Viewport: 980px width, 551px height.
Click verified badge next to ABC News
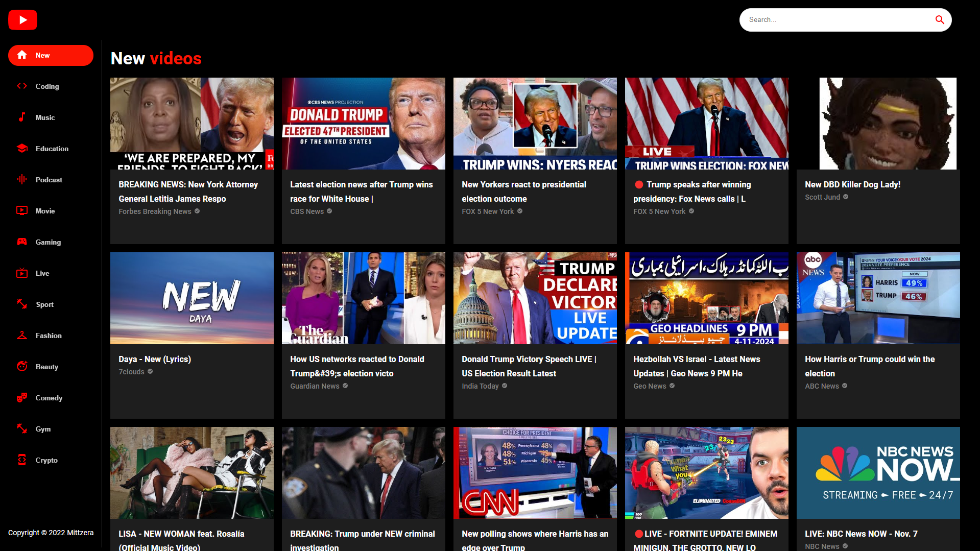point(845,386)
